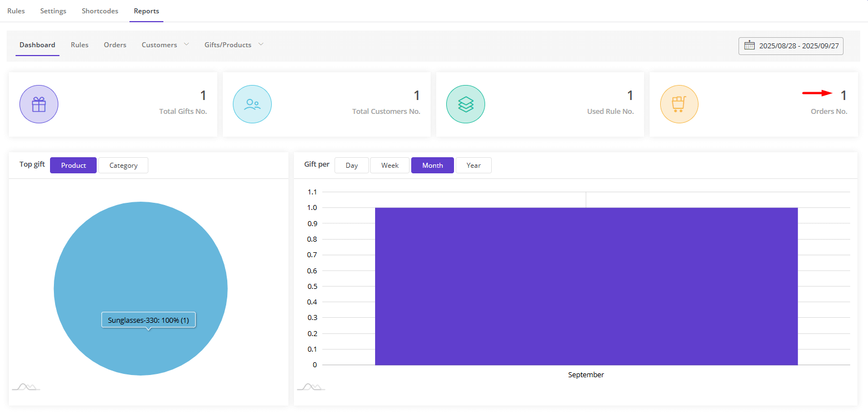Viewport: 868px width, 420px height.
Task: Open the Shortcodes tab
Action: tap(100, 11)
